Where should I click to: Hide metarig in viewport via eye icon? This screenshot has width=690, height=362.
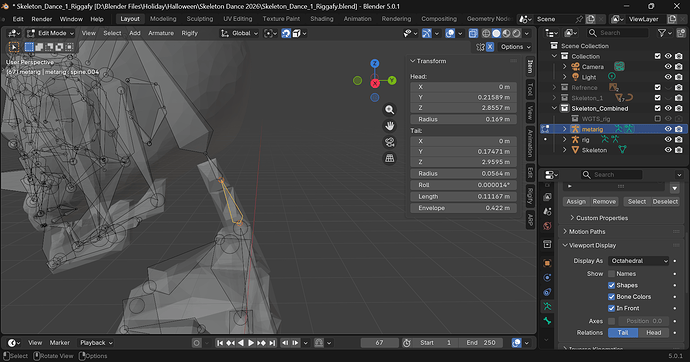668,129
